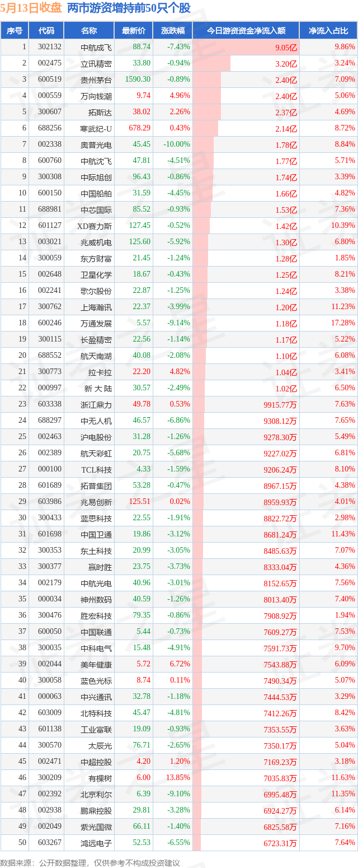The width and height of the screenshot is (358, 868).
Task: Select stock name 拉卡拉
Action: click(100, 372)
